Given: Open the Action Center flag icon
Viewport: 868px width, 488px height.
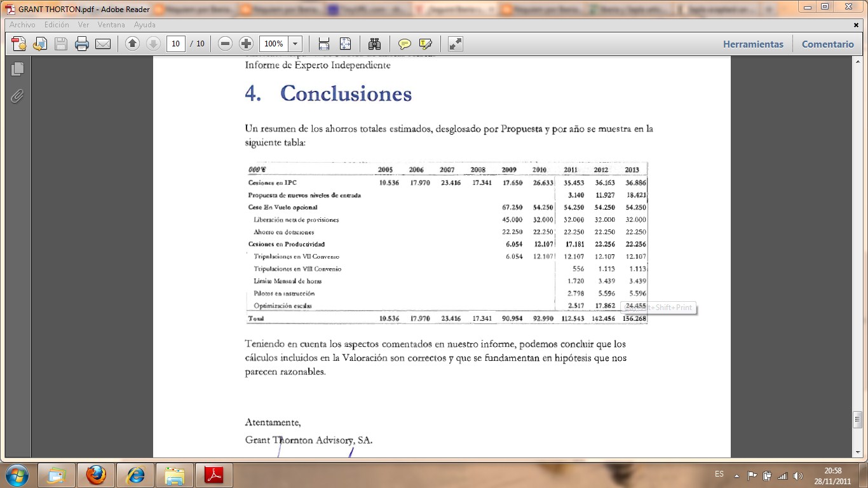Looking at the screenshot, I should 752,475.
